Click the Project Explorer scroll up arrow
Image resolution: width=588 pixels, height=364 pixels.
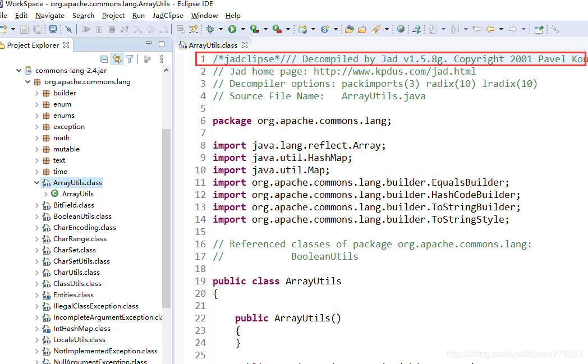(167, 71)
